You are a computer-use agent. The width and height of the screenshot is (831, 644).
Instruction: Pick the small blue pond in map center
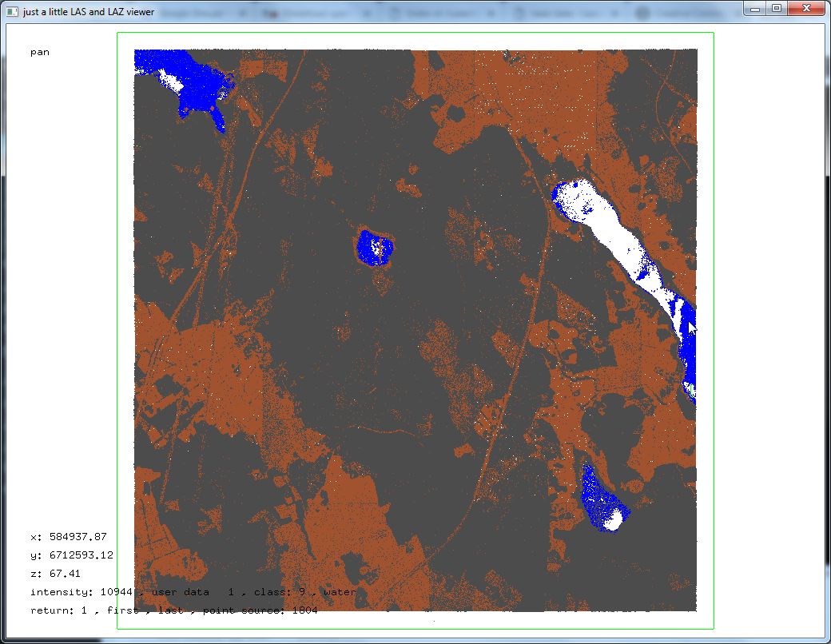click(x=374, y=248)
